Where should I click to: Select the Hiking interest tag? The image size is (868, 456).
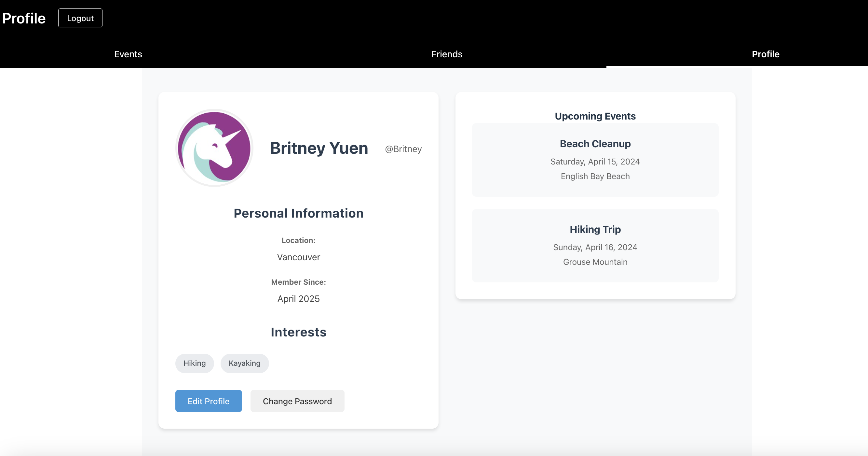(x=195, y=363)
